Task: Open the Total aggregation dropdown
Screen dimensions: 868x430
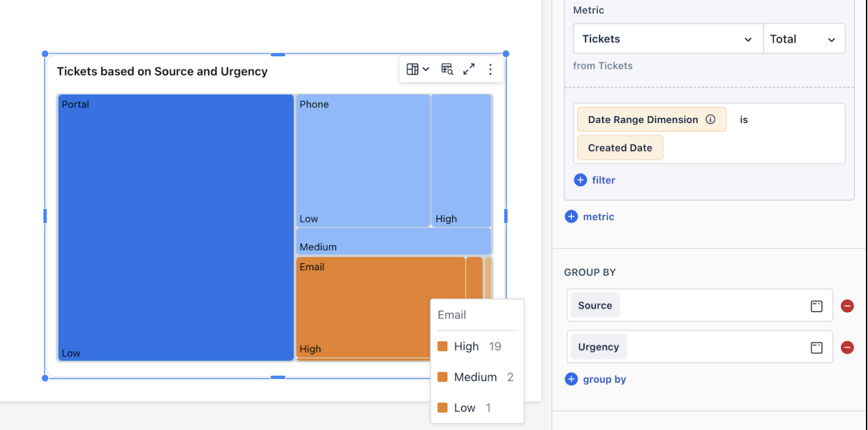Action: pyautogui.click(x=804, y=39)
